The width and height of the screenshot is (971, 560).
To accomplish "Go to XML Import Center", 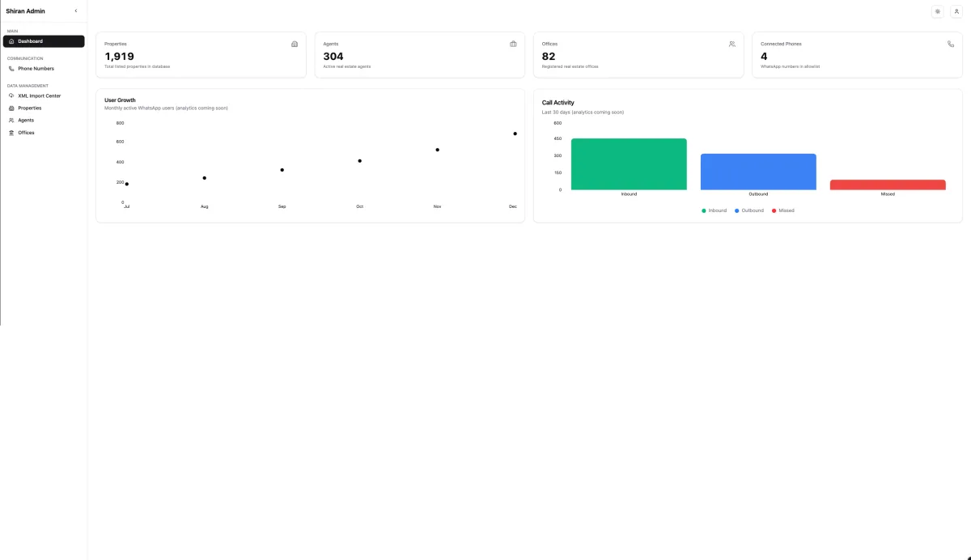I will (44, 95).
